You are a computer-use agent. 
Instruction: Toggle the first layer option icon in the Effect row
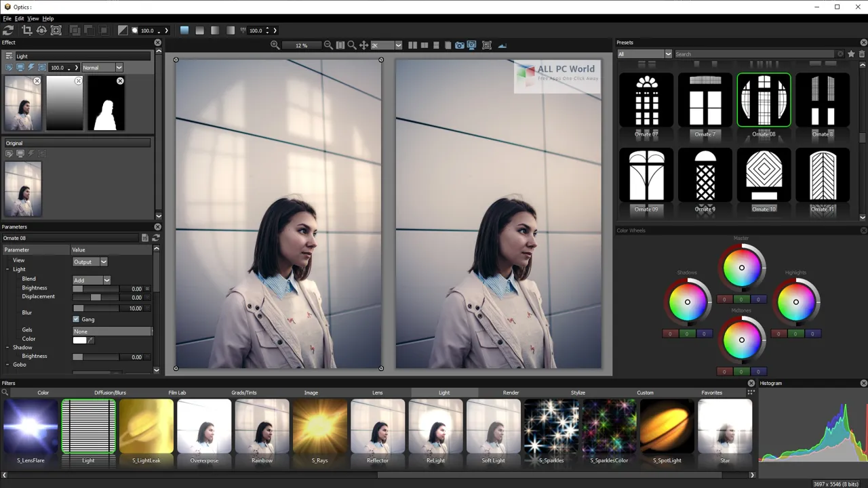tap(9, 68)
